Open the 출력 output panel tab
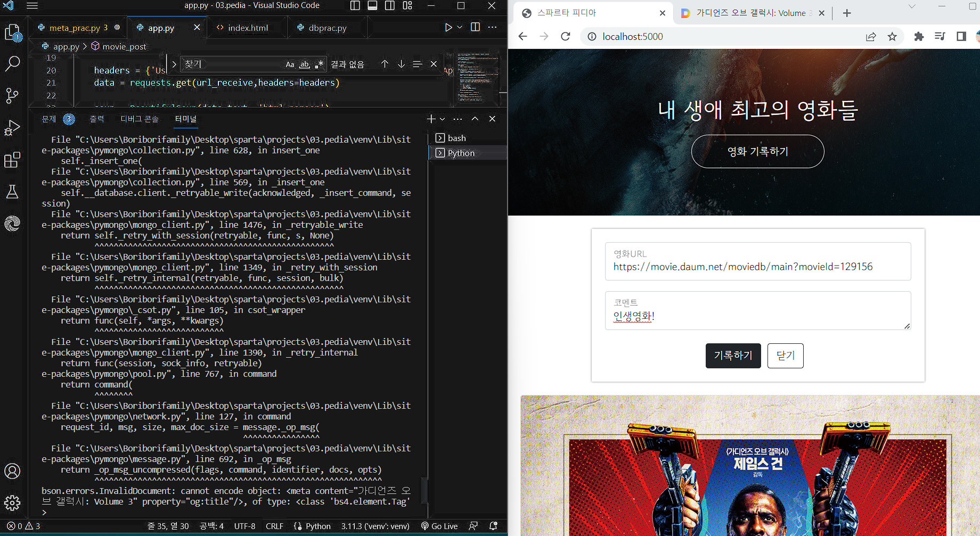 point(97,119)
